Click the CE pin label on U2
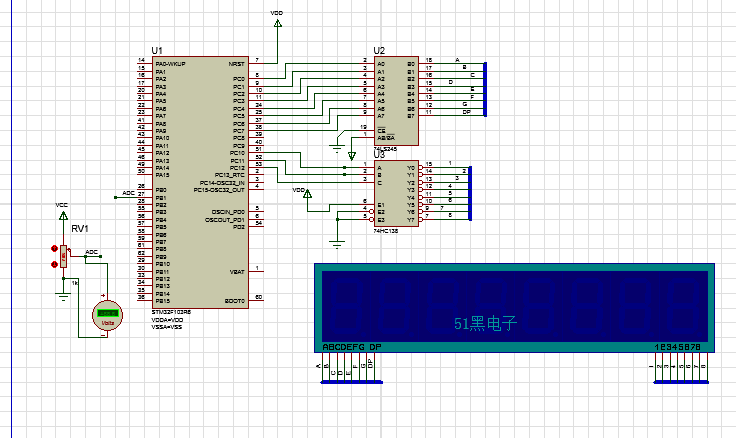This screenshot has width=736, height=438. (381, 130)
